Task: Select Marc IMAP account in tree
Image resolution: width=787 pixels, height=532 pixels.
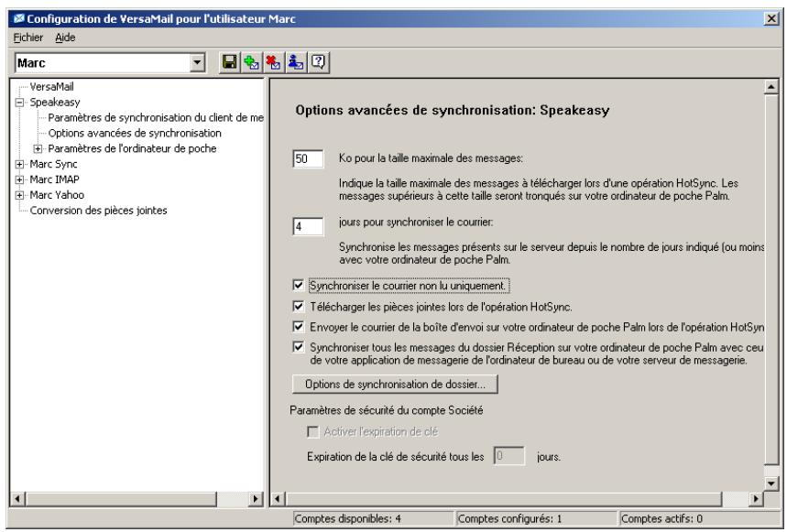Action: click(x=54, y=179)
